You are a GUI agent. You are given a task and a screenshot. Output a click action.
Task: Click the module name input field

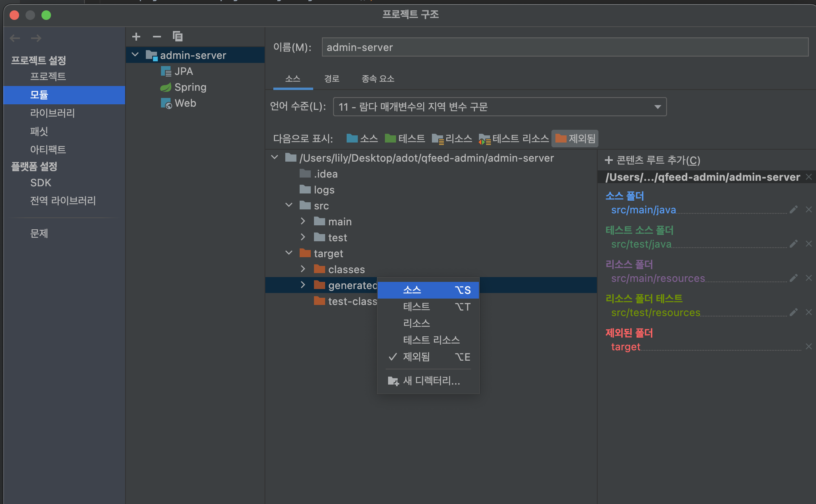565,47
